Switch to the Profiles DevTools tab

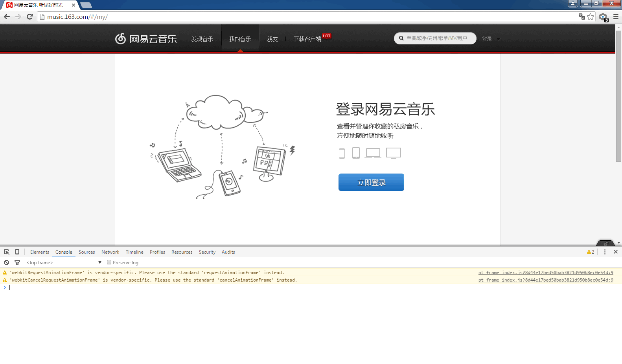(x=157, y=252)
